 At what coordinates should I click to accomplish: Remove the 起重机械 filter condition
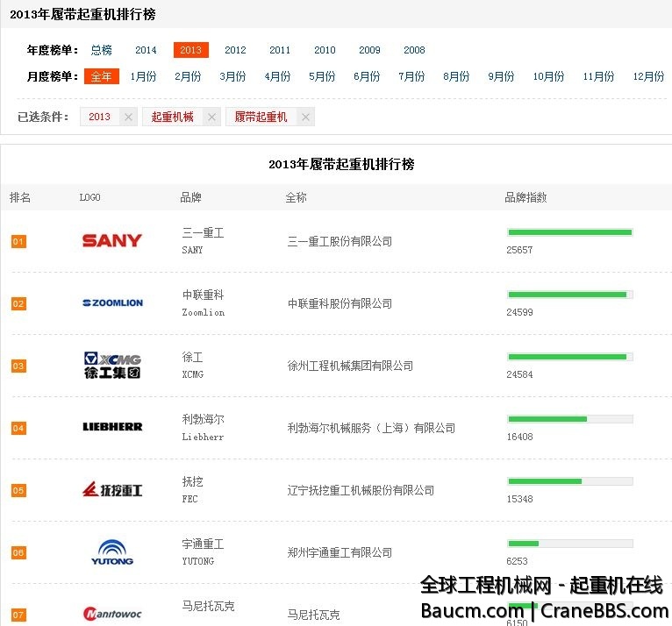point(211,117)
